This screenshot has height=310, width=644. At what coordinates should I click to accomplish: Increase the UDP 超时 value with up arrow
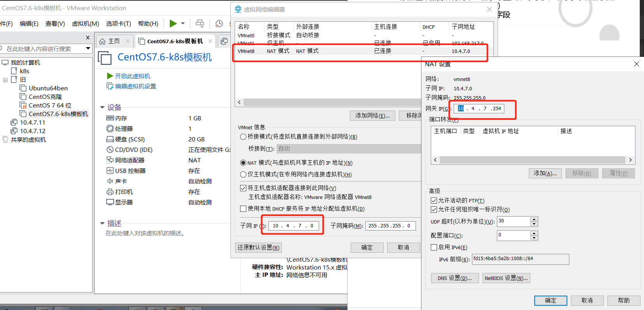[x=534, y=219]
